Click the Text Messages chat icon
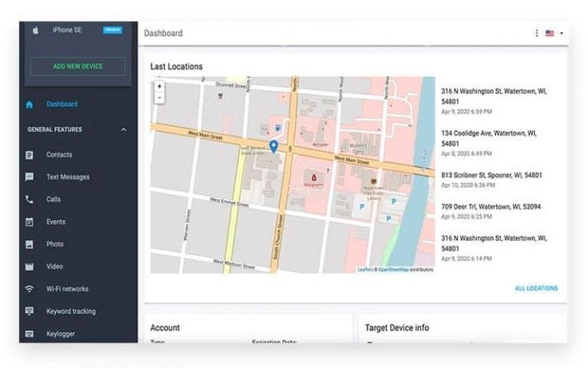588x368 pixels. pos(30,177)
